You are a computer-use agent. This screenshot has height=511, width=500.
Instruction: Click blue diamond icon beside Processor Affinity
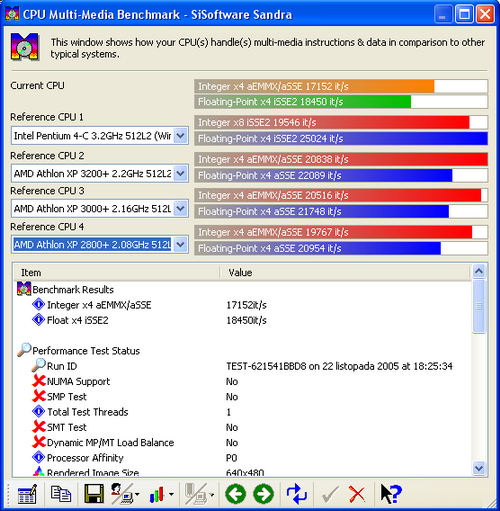click(39, 457)
